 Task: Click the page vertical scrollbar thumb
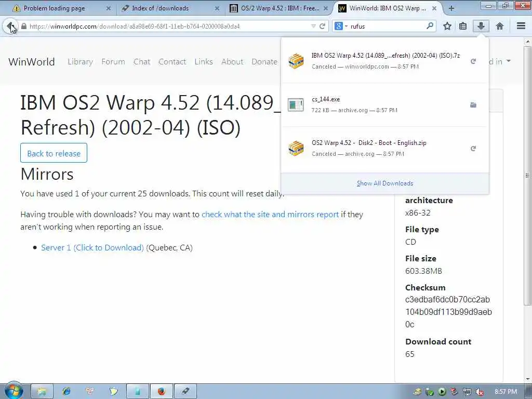coord(527,176)
